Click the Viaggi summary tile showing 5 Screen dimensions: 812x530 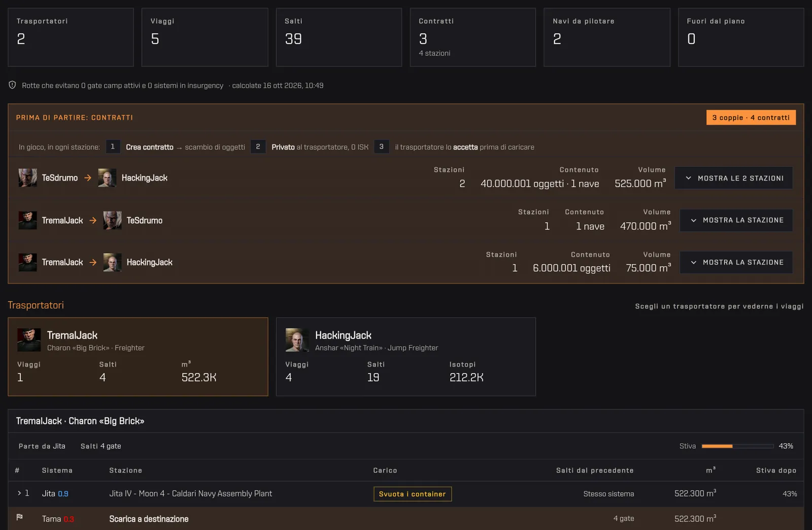[205, 37]
